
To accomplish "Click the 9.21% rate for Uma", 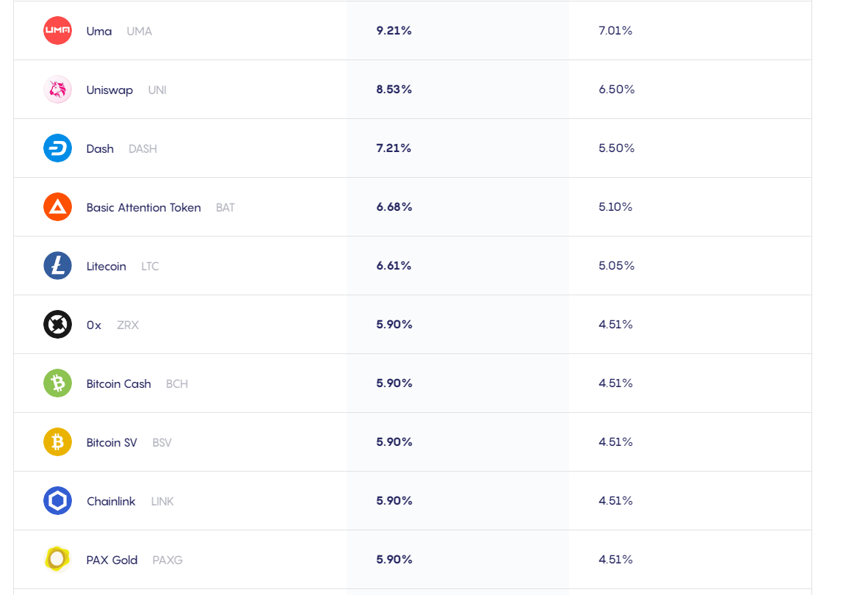I will coord(394,30).
